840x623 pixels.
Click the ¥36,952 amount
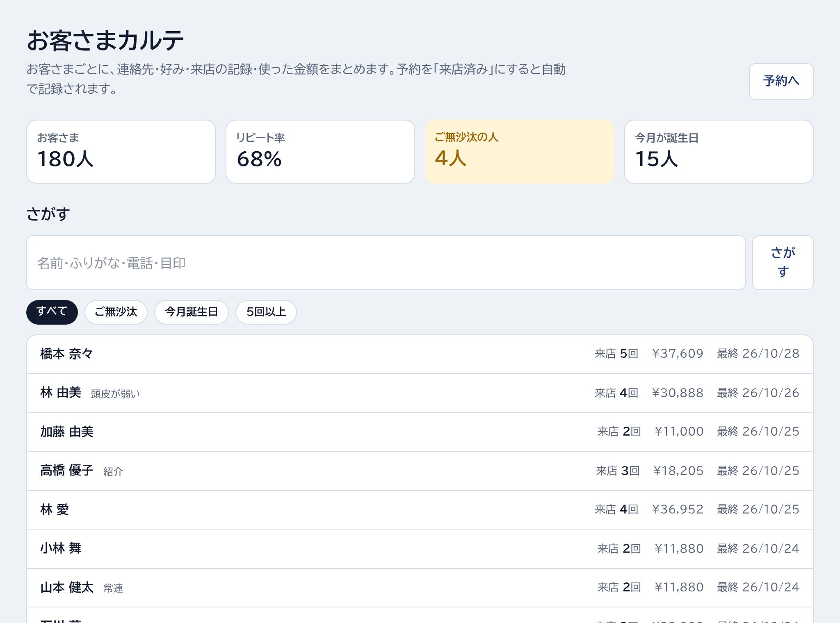[x=678, y=509]
